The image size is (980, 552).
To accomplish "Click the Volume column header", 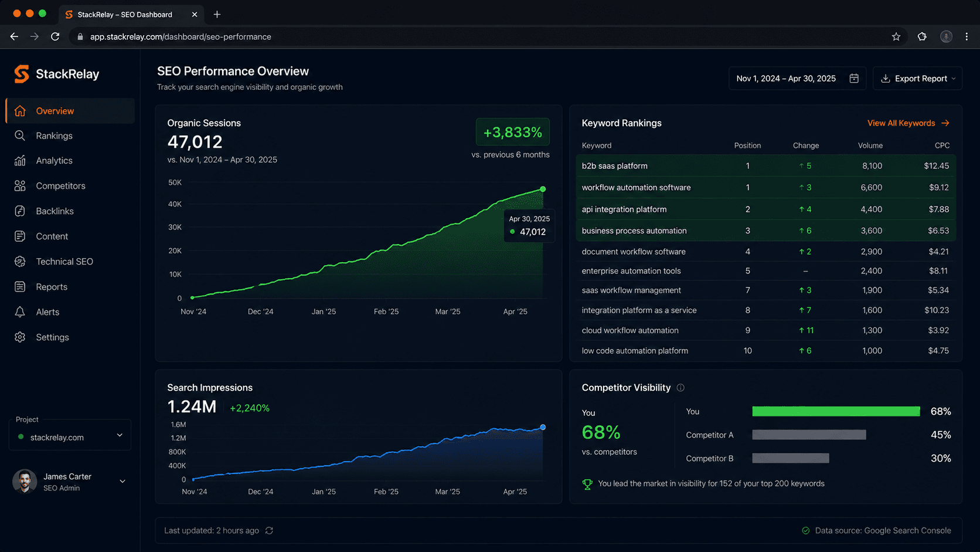I will [x=870, y=145].
